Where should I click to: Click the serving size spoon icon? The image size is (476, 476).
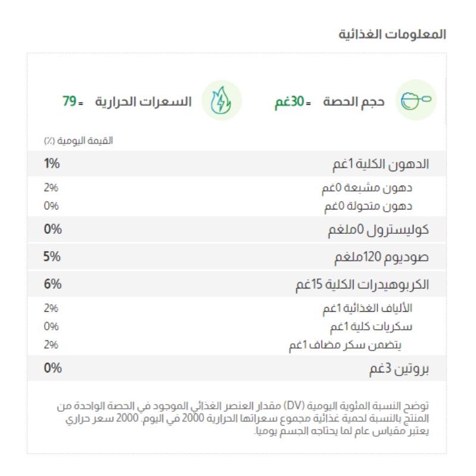coord(416,101)
